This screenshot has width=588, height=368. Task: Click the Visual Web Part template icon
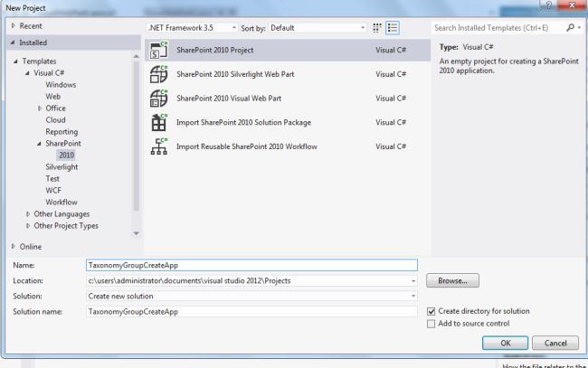(158, 99)
